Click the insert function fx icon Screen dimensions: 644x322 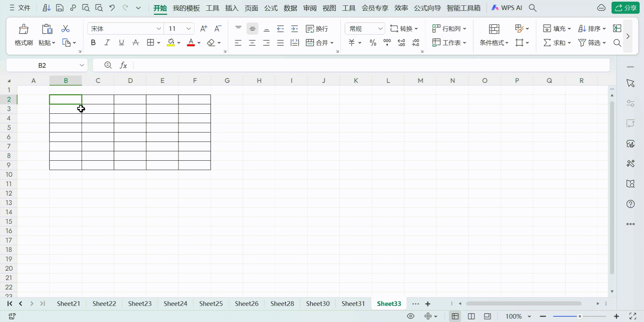123,65
